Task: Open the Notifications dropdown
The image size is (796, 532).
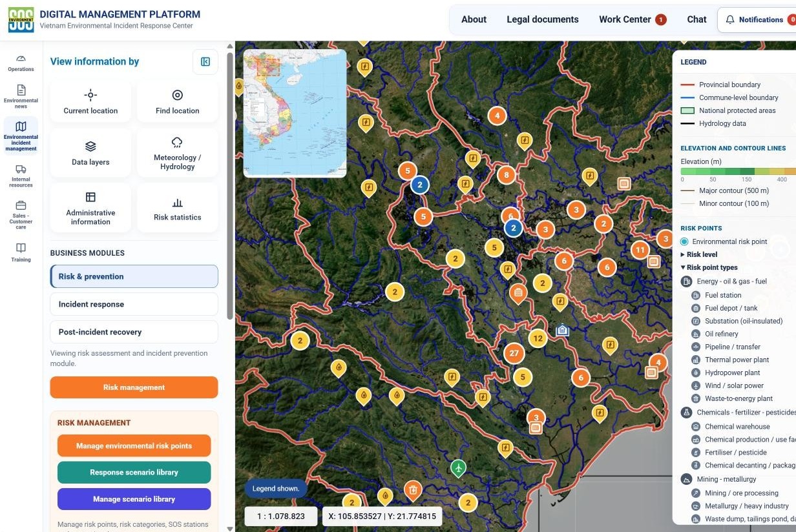Action: tap(757, 20)
